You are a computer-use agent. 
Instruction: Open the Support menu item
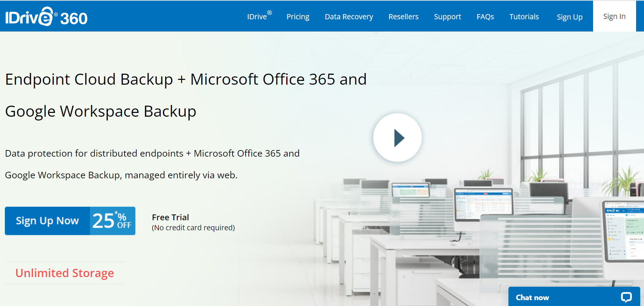(x=448, y=17)
